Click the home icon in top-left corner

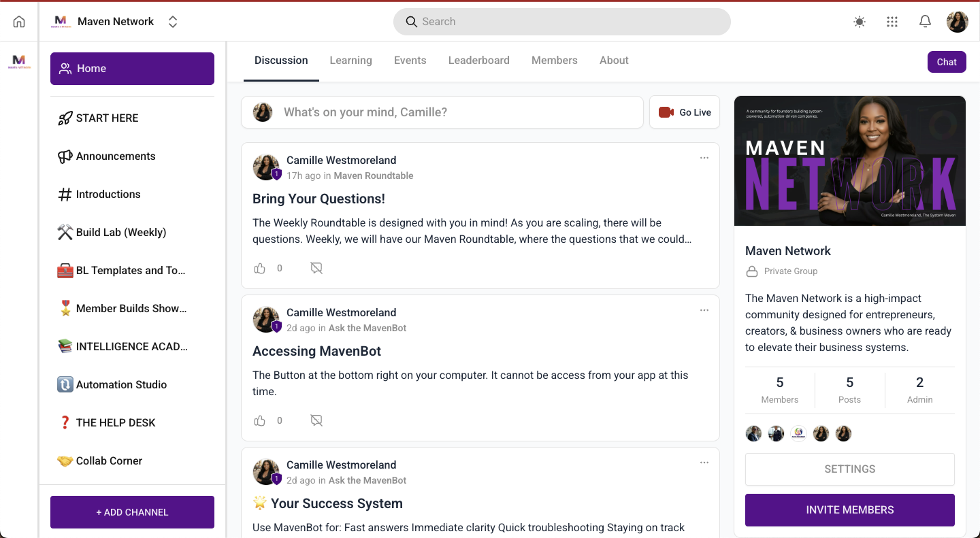(x=19, y=22)
